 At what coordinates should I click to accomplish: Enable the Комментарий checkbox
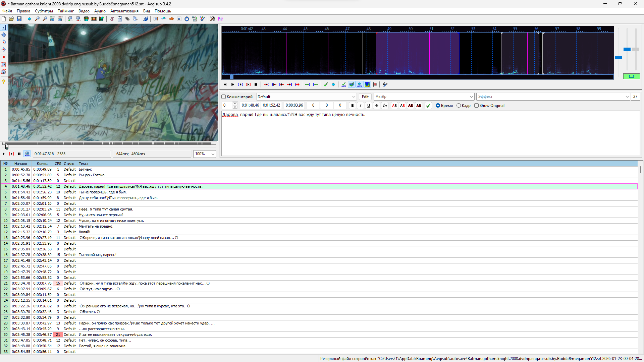click(x=224, y=97)
